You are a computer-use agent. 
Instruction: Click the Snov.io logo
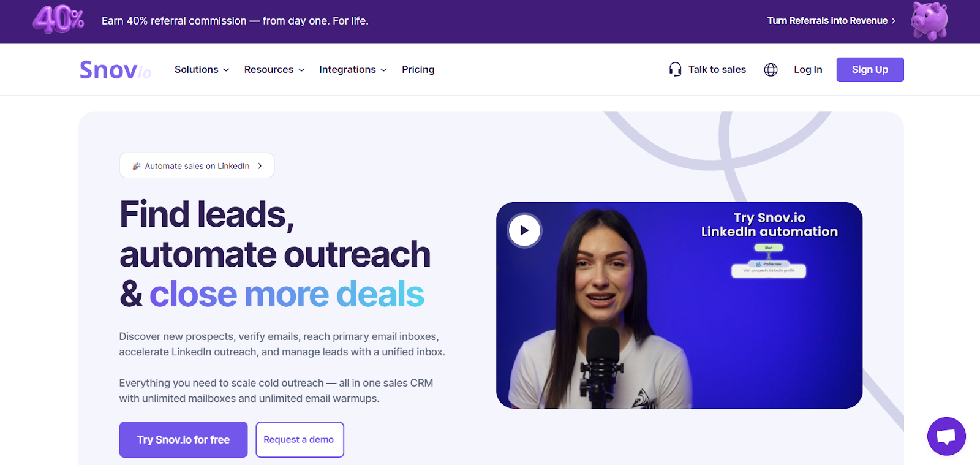[x=115, y=70]
